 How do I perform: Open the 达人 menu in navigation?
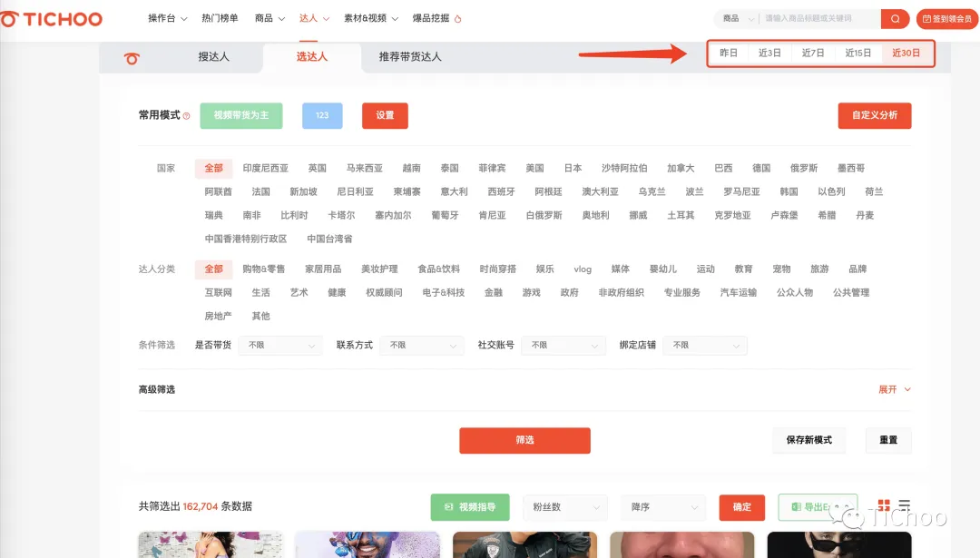314,18
